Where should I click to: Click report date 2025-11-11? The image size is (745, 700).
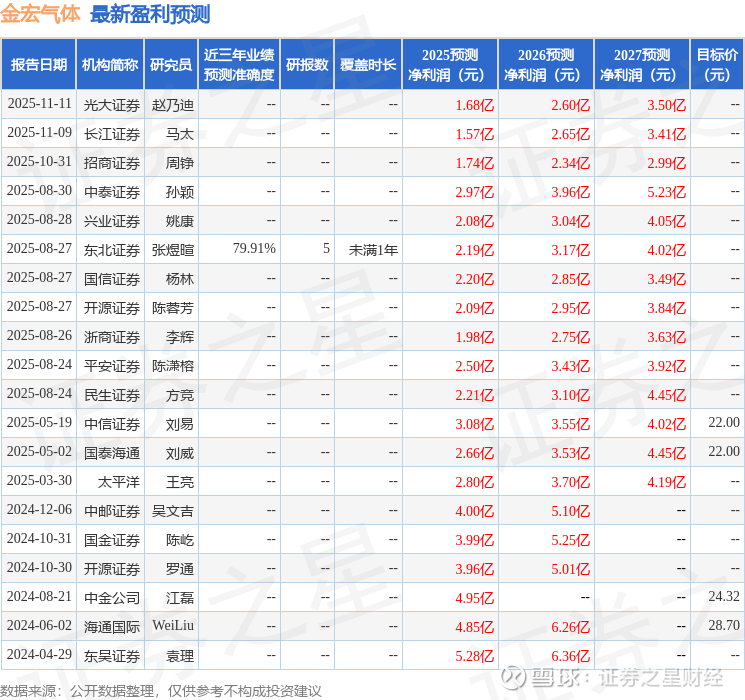coord(39,104)
